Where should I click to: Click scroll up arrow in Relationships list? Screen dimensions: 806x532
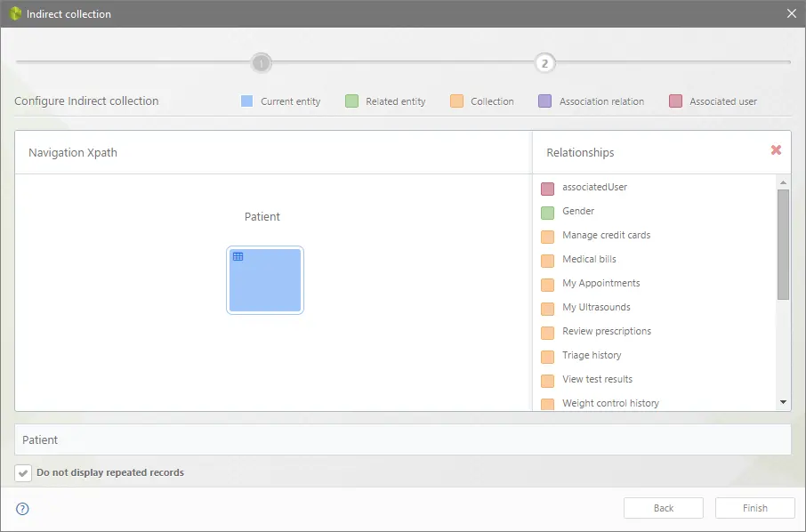pos(784,182)
